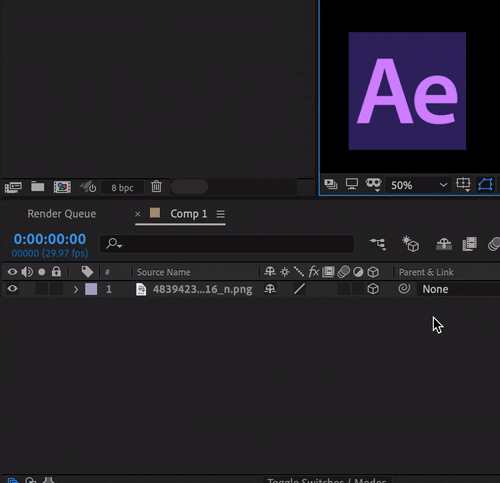The height and width of the screenshot is (483, 500).
Task: Open the Composition Mini-Flowchart icon
Action: point(378,244)
